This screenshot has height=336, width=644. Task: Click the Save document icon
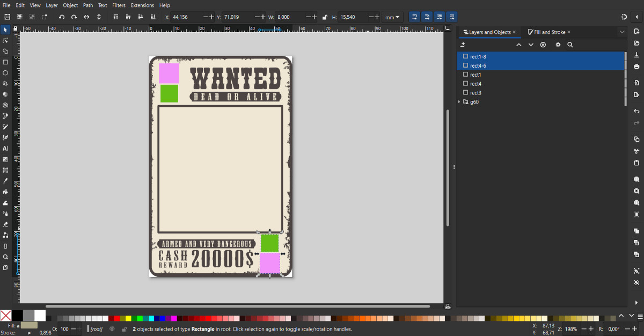(x=636, y=55)
